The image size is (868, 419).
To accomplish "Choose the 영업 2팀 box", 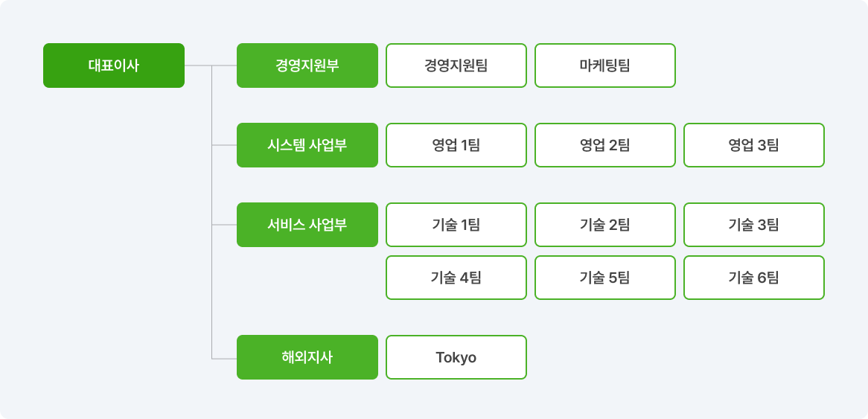I will pyautogui.click(x=605, y=145).
